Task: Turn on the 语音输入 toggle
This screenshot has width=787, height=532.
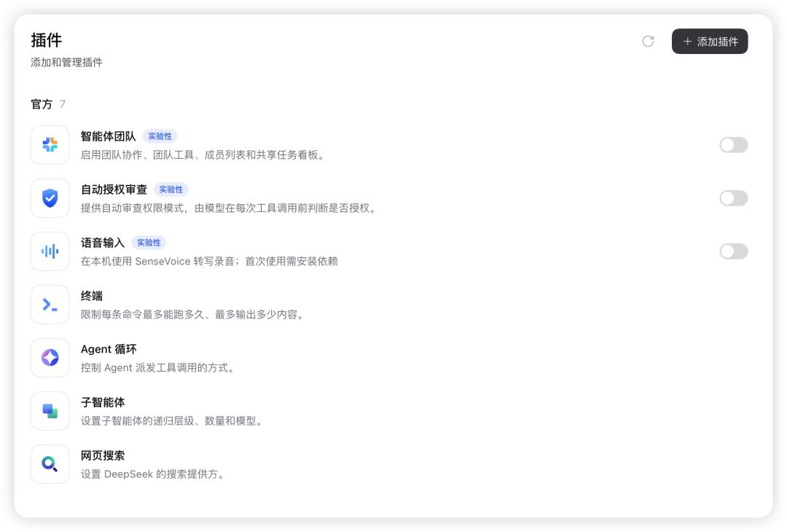Action: 733,251
